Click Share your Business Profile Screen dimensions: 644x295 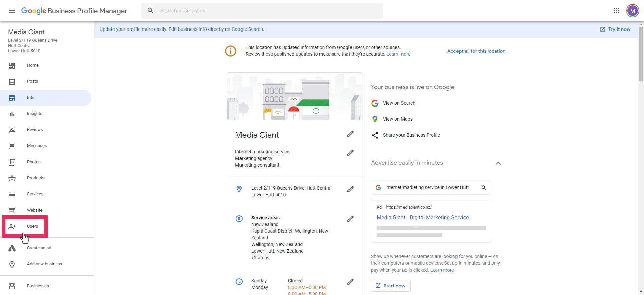coord(411,135)
